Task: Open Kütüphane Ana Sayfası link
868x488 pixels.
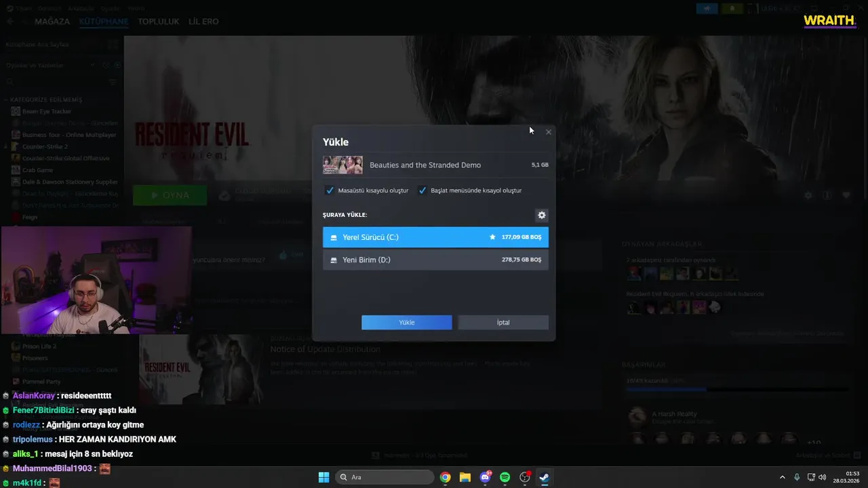Action: [x=37, y=44]
